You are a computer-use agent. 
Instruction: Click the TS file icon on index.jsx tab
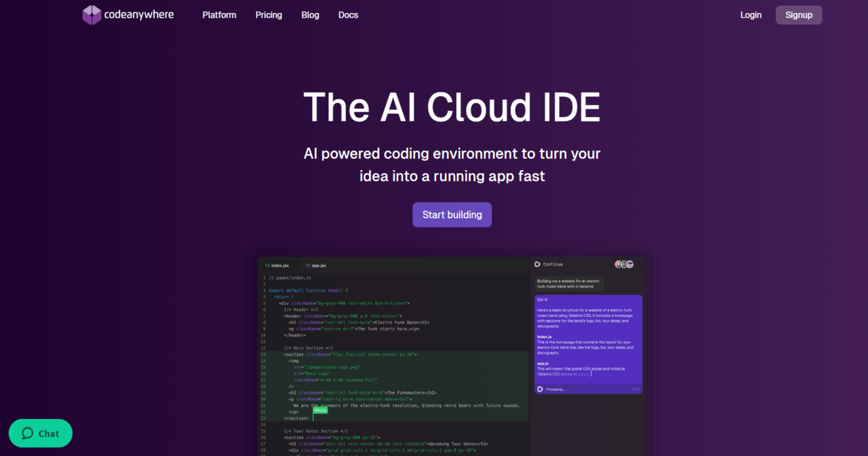267,265
